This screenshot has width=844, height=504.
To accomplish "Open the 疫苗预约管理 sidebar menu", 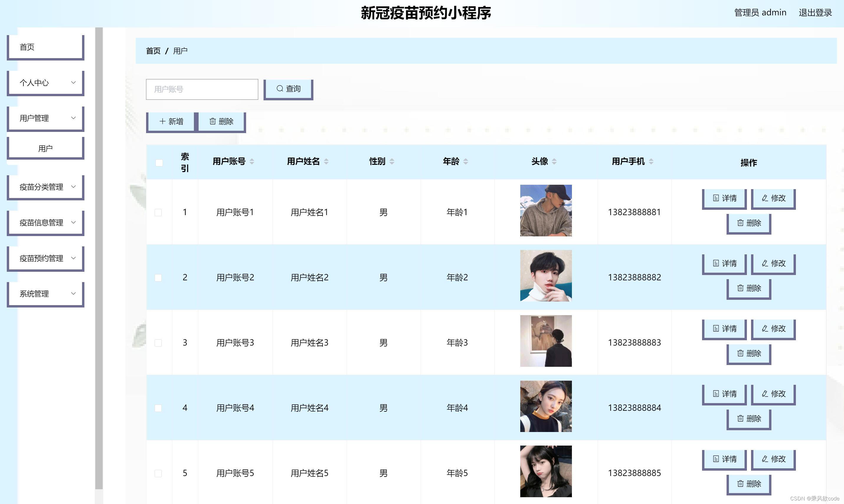I will coord(45,258).
